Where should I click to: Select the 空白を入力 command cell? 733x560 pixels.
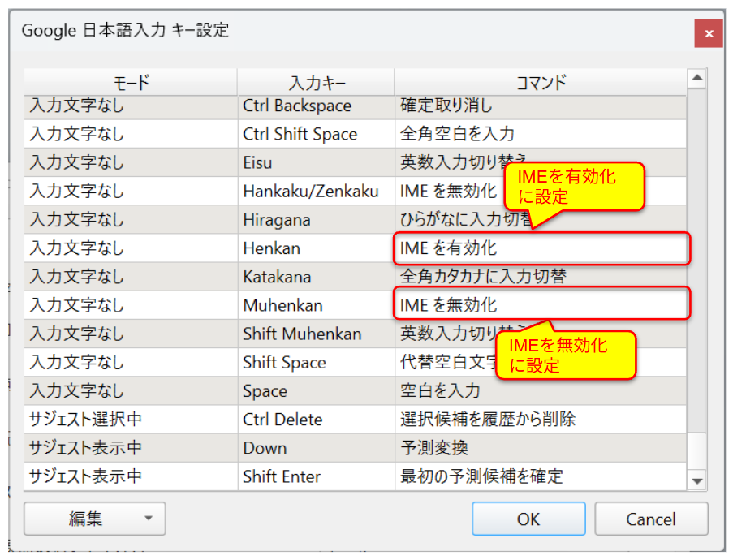click(541, 392)
